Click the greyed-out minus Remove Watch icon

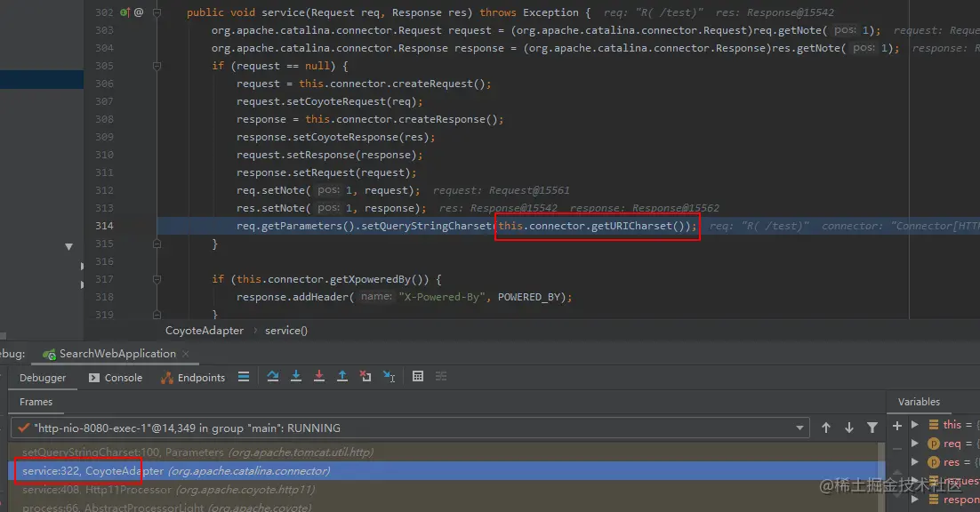coord(897,448)
